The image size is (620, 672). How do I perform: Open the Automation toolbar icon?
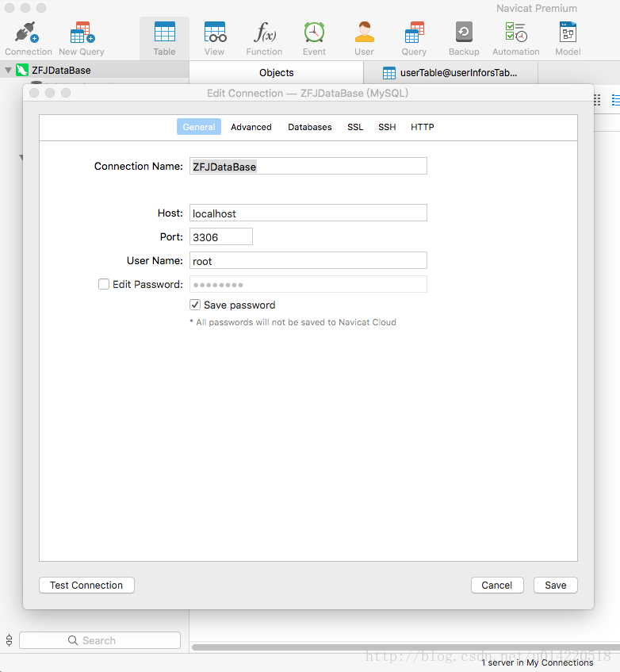tap(516, 33)
